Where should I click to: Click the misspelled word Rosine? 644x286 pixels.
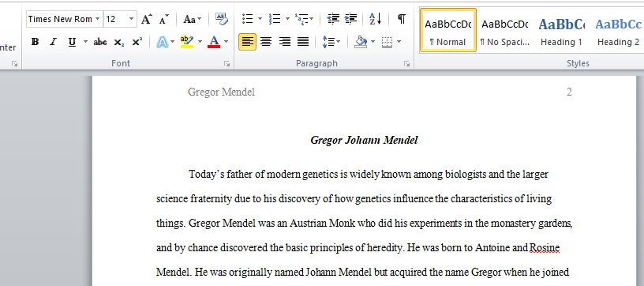pyautogui.click(x=545, y=248)
